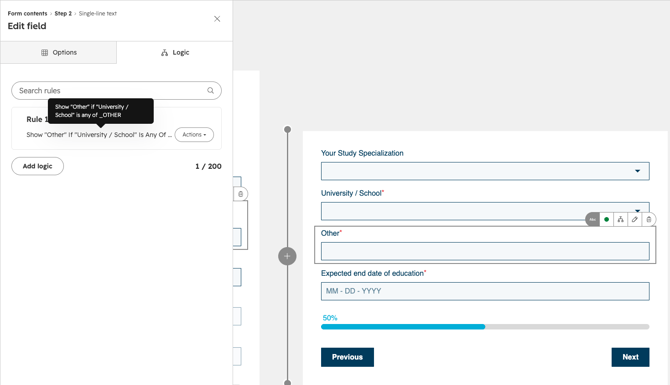Click the Previous button
670x385 pixels.
click(347, 357)
